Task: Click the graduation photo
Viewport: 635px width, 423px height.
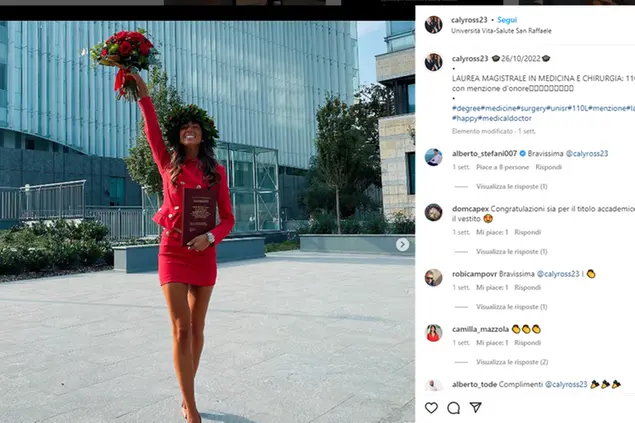Action: coord(207,222)
